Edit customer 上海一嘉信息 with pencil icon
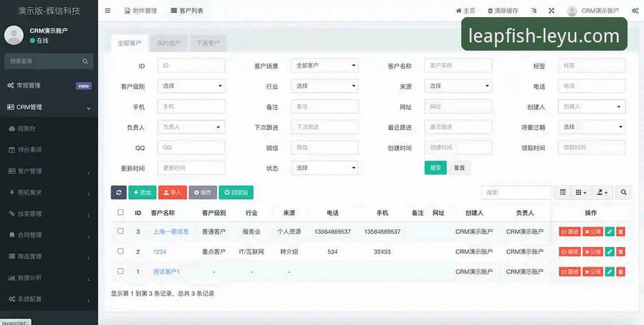644x325 pixels. (x=610, y=232)
